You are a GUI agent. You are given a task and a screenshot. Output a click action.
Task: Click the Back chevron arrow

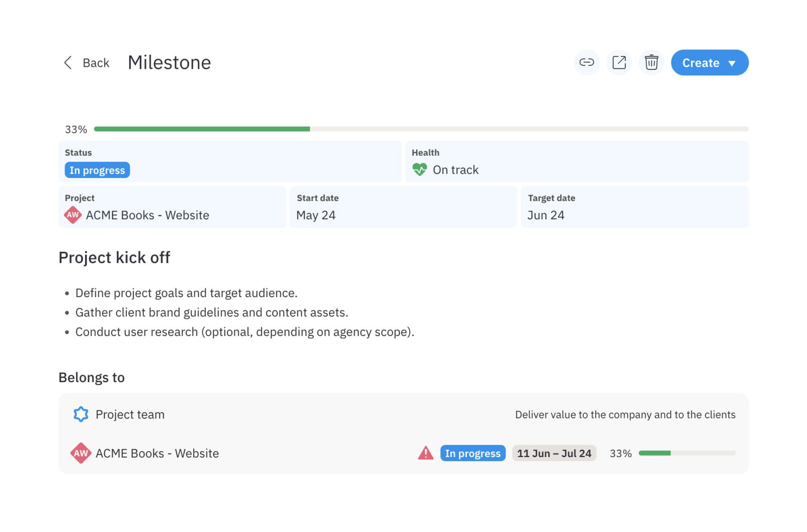[x=68, y=63]
